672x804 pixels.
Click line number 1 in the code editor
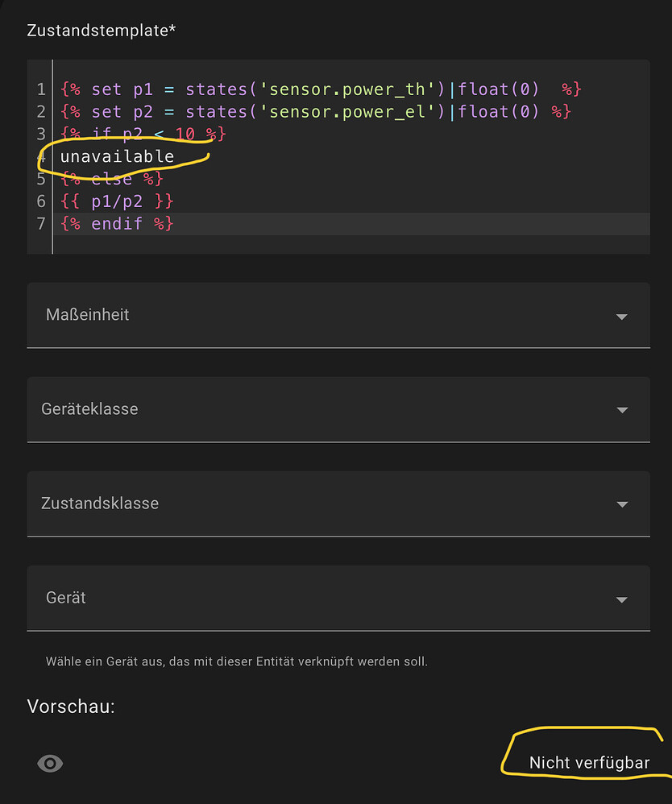[40, 89]
